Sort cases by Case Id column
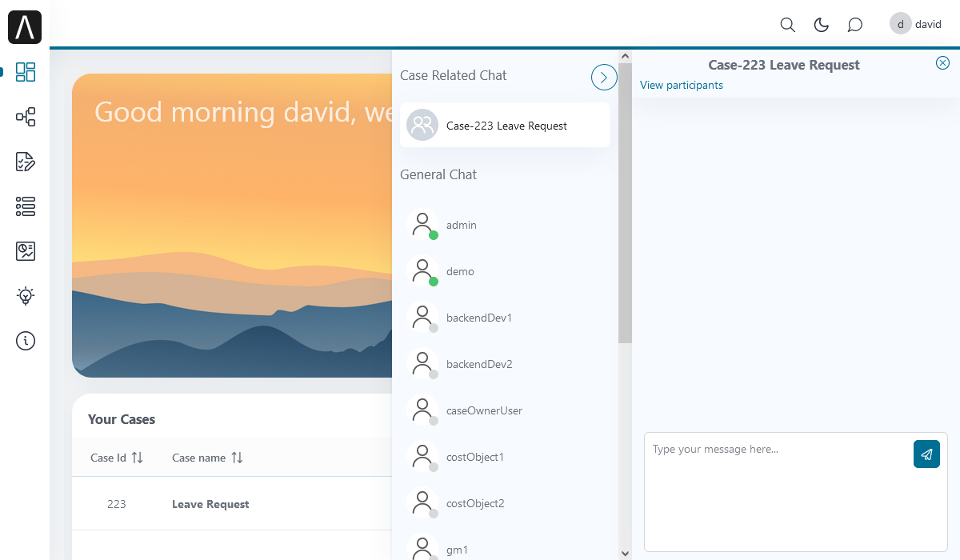Screen dimensions: 960x560 [137, 458]
